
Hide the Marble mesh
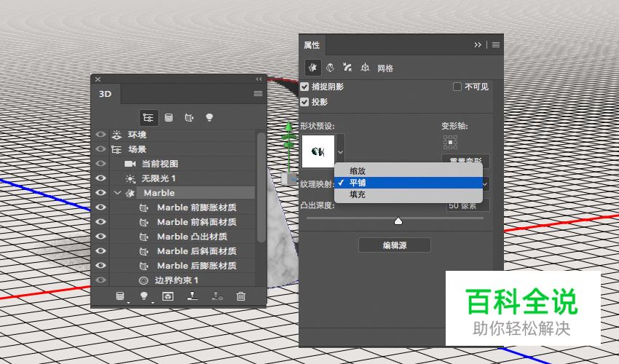click(x=100, y=193)
